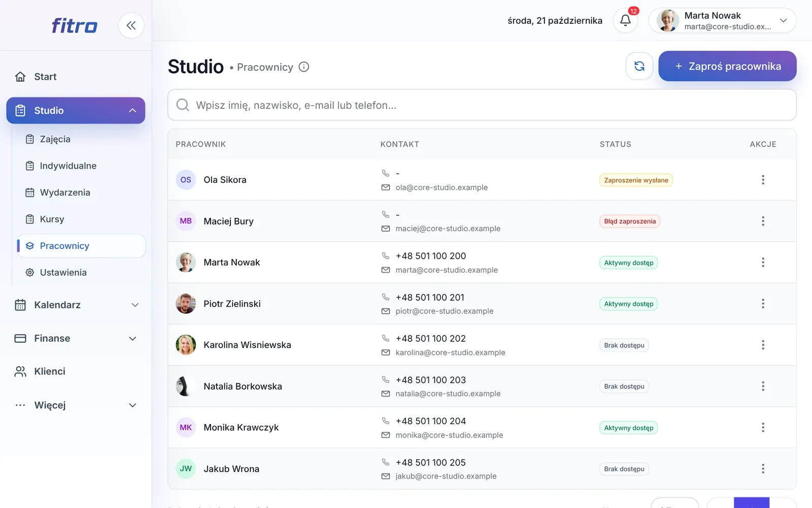Open Ustawienia in the sidebar

(x=81, y=272)
